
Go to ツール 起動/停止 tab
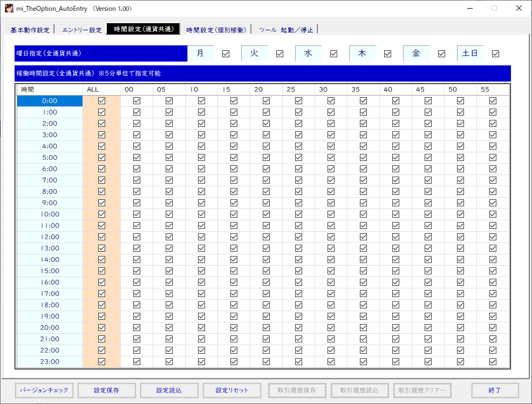point(285,30)
